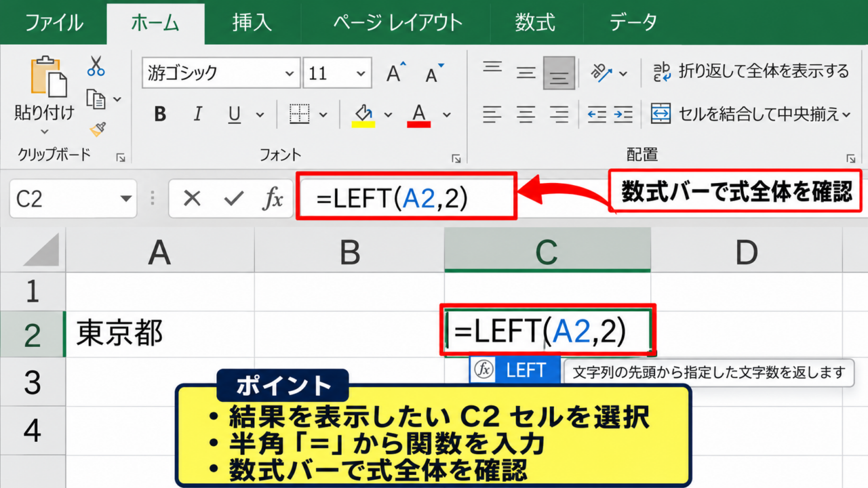Switch to the データ tab
The image size is (868, 488).
coord(633,22)
